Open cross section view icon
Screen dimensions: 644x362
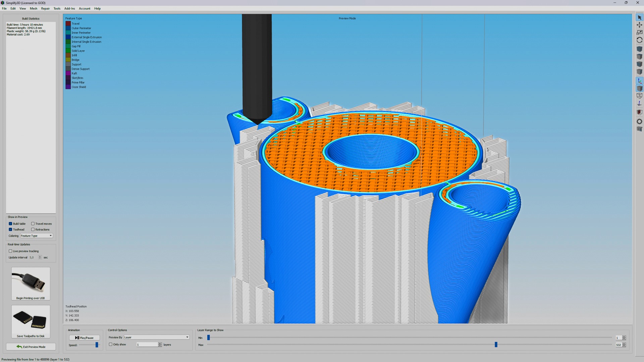(639, 112)
